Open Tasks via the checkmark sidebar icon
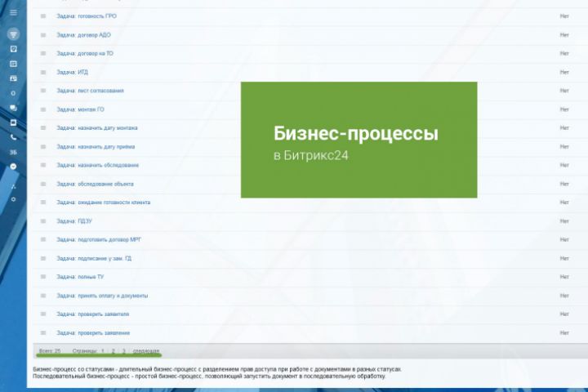Viewport: 588px width, 392px height. click(x=13, y=49)
